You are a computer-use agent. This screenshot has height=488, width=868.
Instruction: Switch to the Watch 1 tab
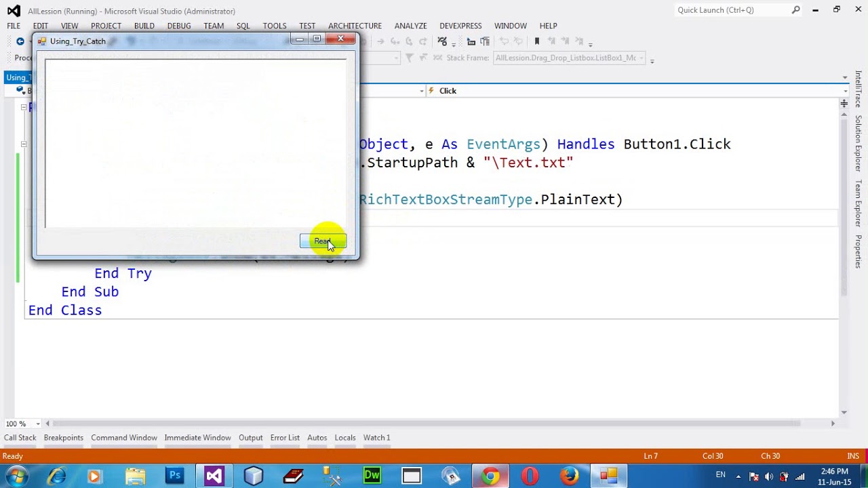pyautogui.click(x=376, y=438)
